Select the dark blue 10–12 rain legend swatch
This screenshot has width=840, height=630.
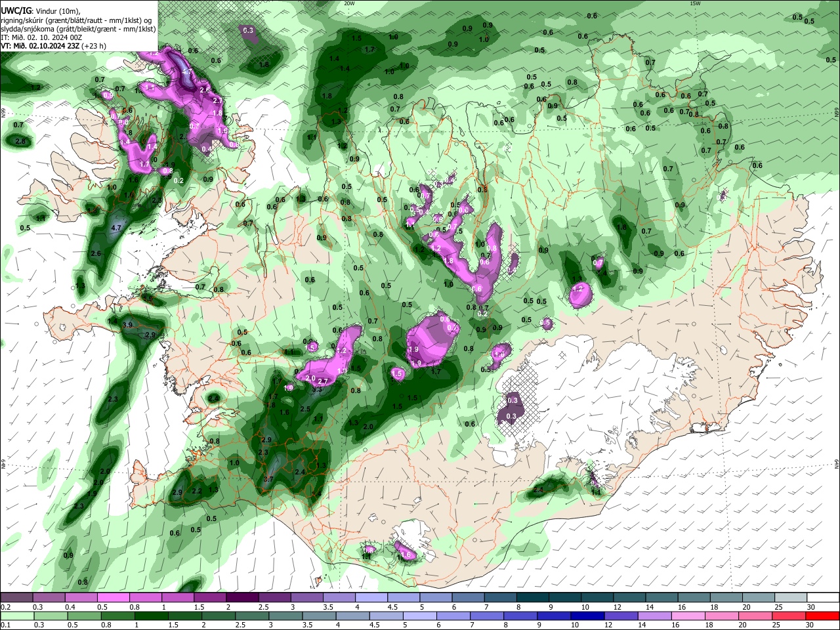pyautogui.click(x=587, y=616)
